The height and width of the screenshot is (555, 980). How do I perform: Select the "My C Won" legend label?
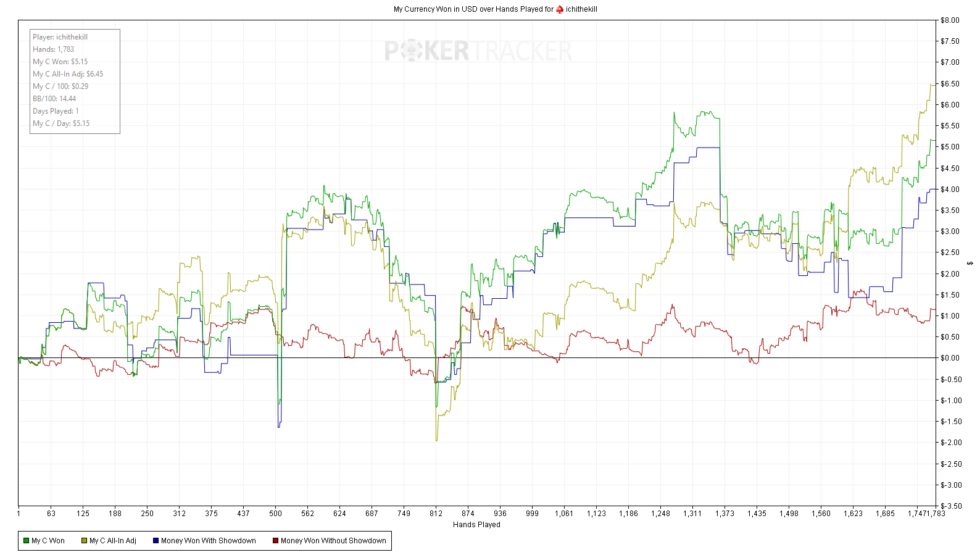click(x=48, y=541)
